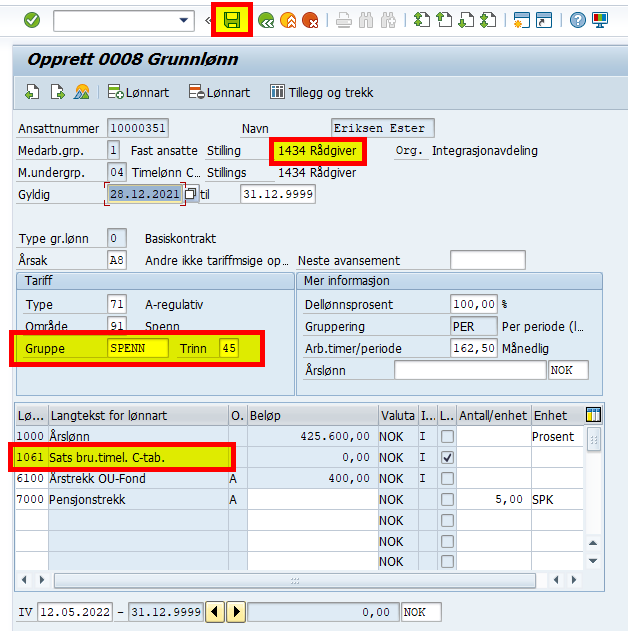Click the Gyldig start date field
This screenshot has height=631, width=628.
(145, 194)
